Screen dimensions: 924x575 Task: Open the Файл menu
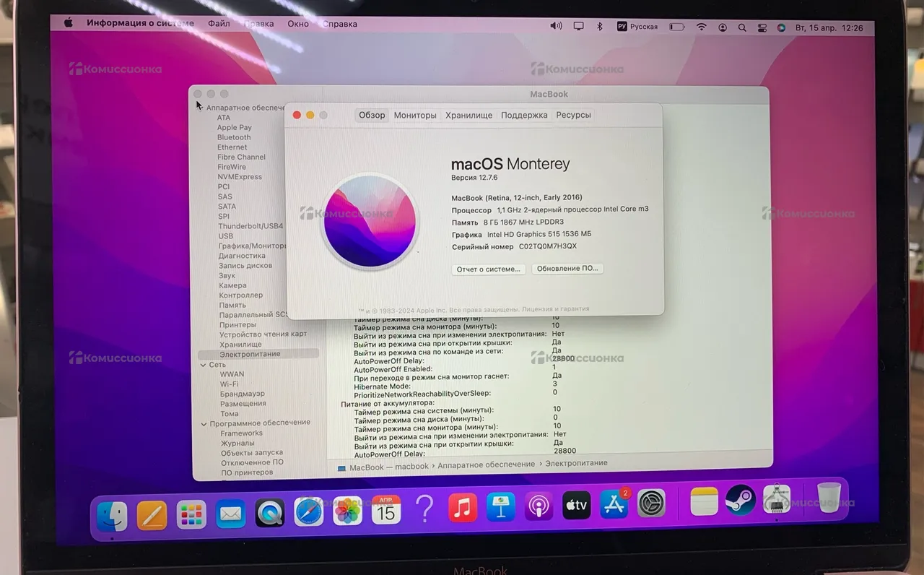(x=219, y=24)
